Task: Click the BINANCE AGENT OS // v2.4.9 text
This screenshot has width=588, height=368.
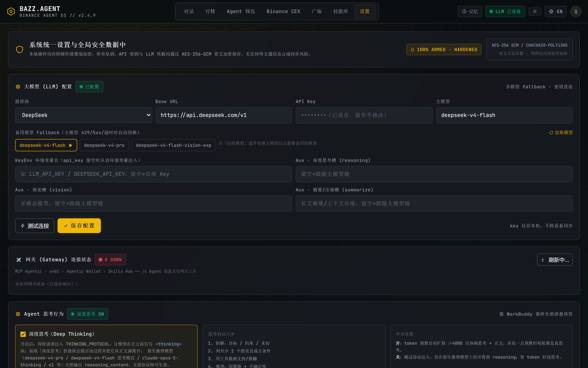Action: [58, 15]
